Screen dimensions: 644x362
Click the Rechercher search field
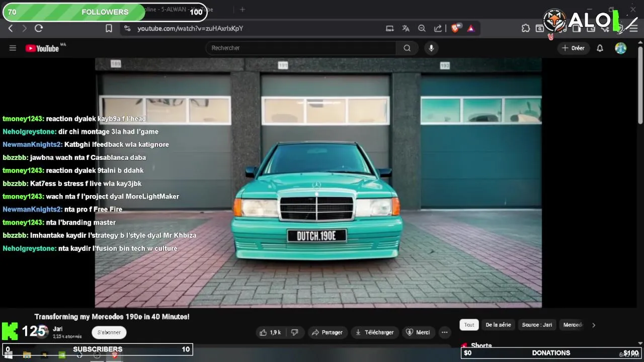tap(301, 48)
